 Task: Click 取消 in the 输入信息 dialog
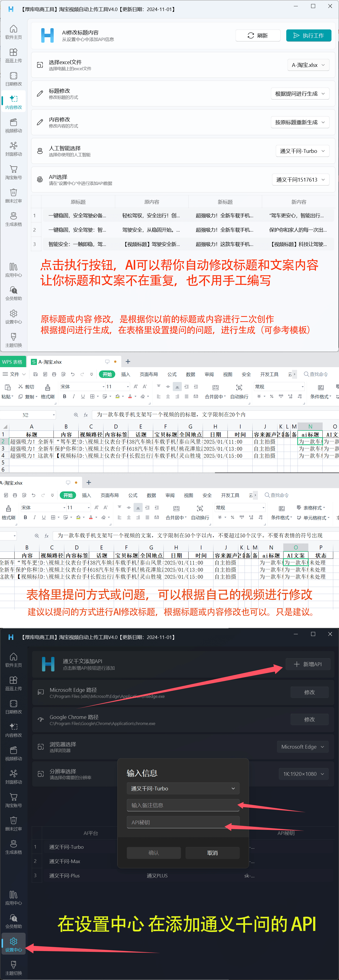[x=212, y=853]
